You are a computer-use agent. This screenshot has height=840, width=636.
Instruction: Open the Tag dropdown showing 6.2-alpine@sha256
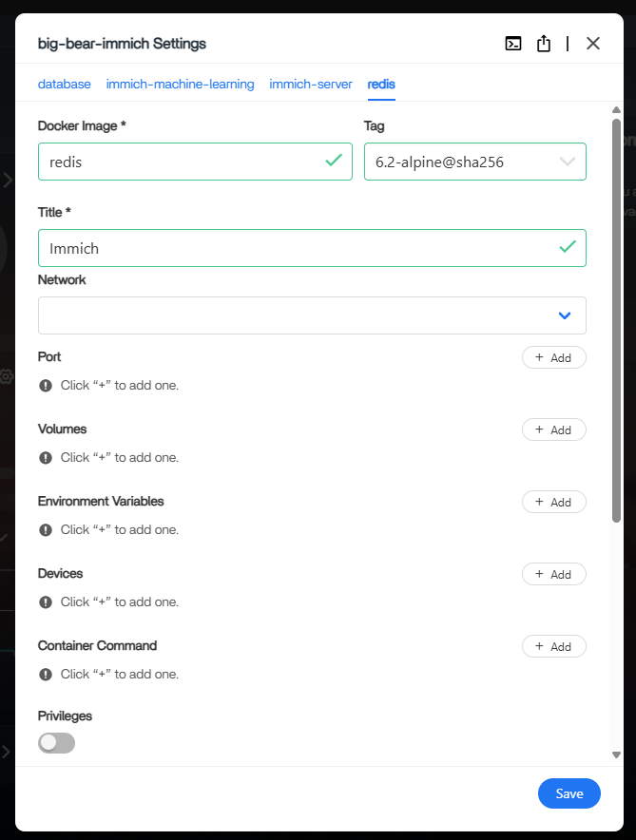click(474, 162)
